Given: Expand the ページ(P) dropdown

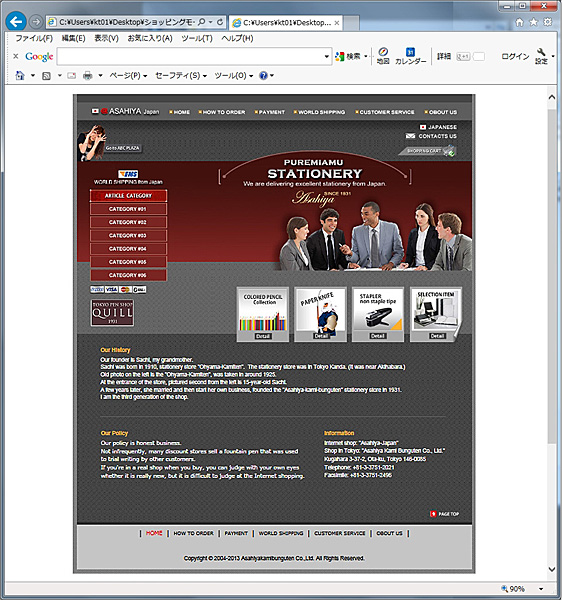Looking at the screenshot, I should pyautogui.click(x=128, y=75).
